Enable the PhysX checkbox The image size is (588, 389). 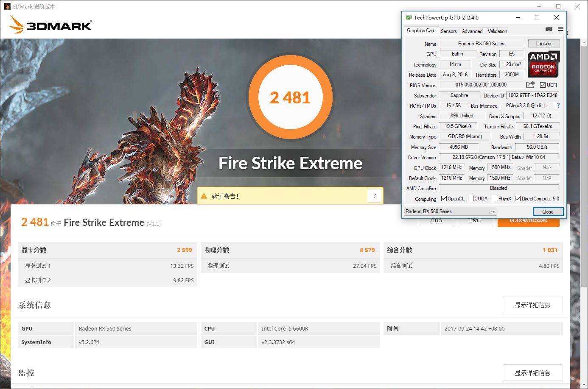pos(494,199)
